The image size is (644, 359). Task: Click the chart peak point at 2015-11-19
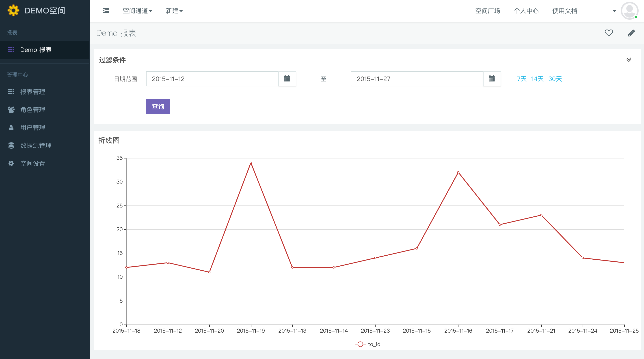pyautogui.click(x=251, y=163)
